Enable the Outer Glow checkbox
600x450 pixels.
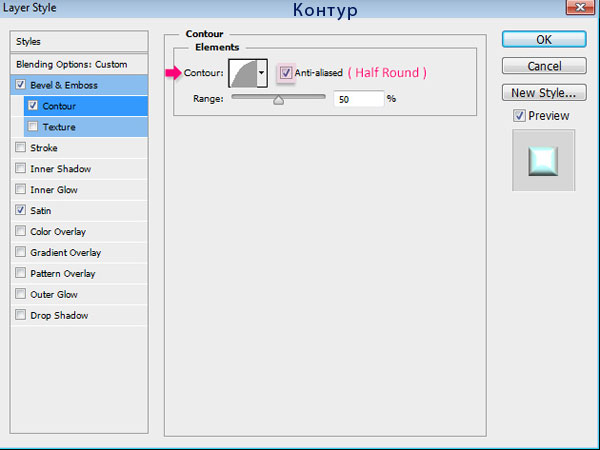21,293
